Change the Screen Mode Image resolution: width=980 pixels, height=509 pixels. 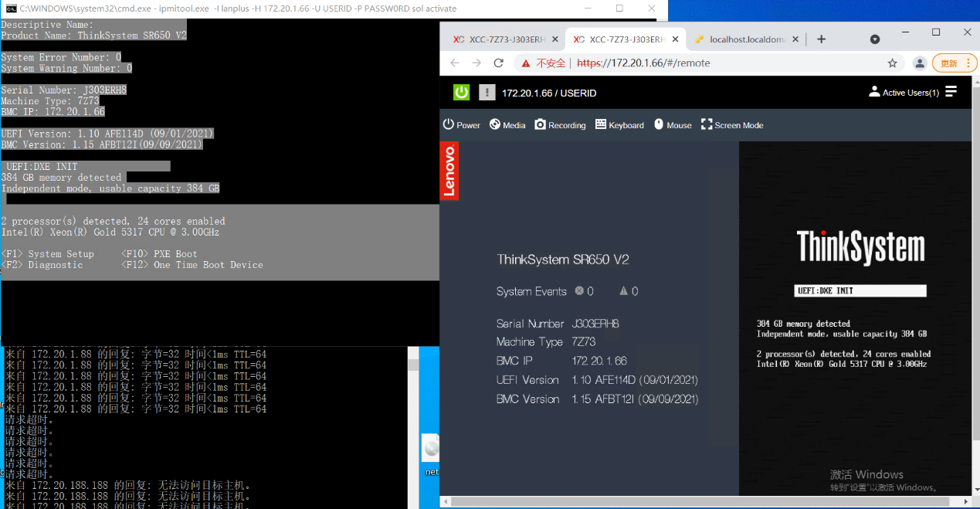[x=732, y=125]
